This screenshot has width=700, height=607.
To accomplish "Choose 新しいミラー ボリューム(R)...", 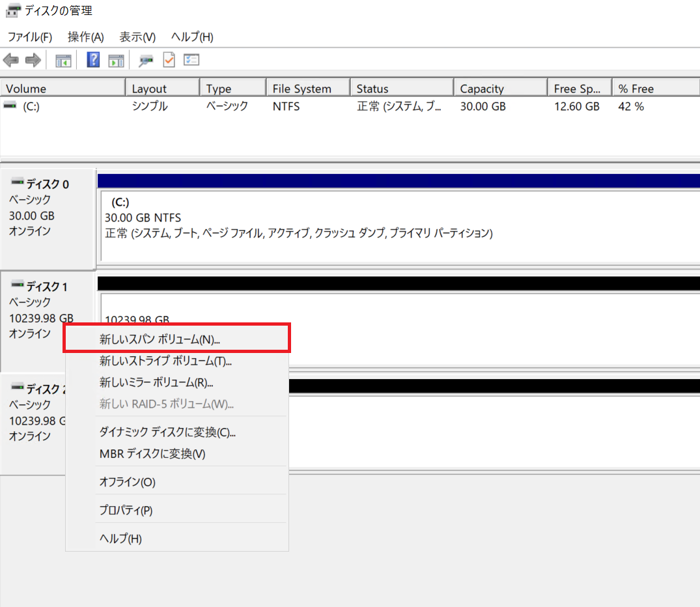I will (176, 382).
